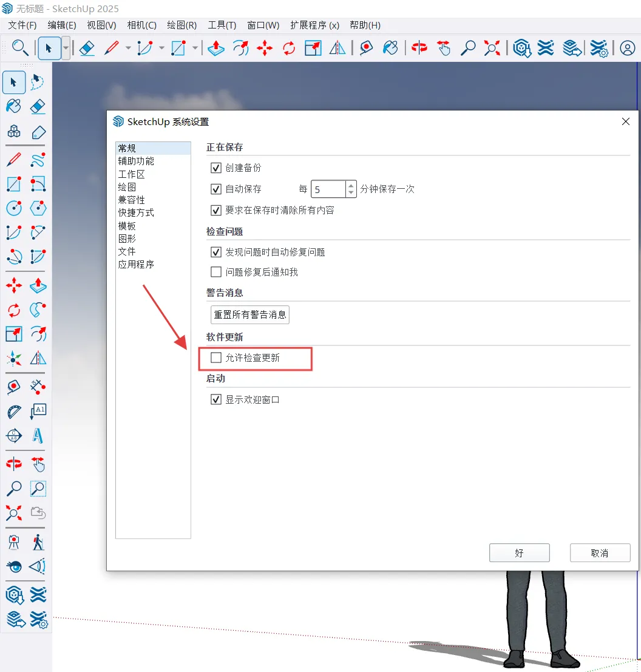Toggle 发现问题时自动修复问题 checkbox
This screenshot has height=672, width=641.
[216, 252]
